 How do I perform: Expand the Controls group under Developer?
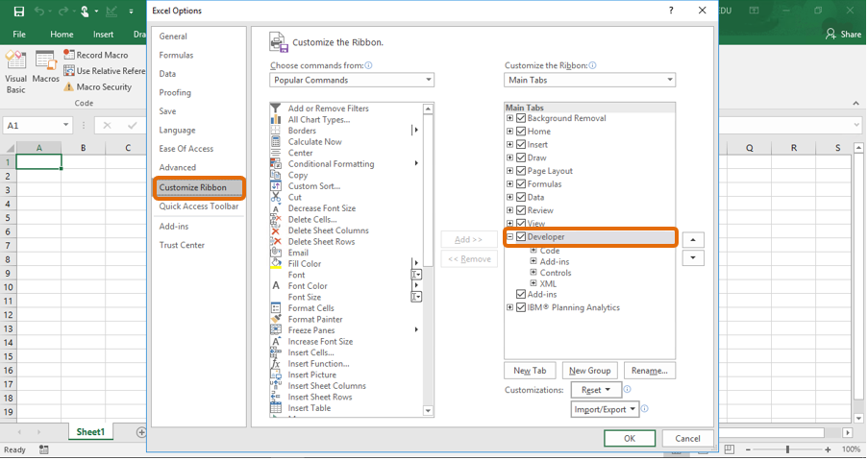[533, 273]
